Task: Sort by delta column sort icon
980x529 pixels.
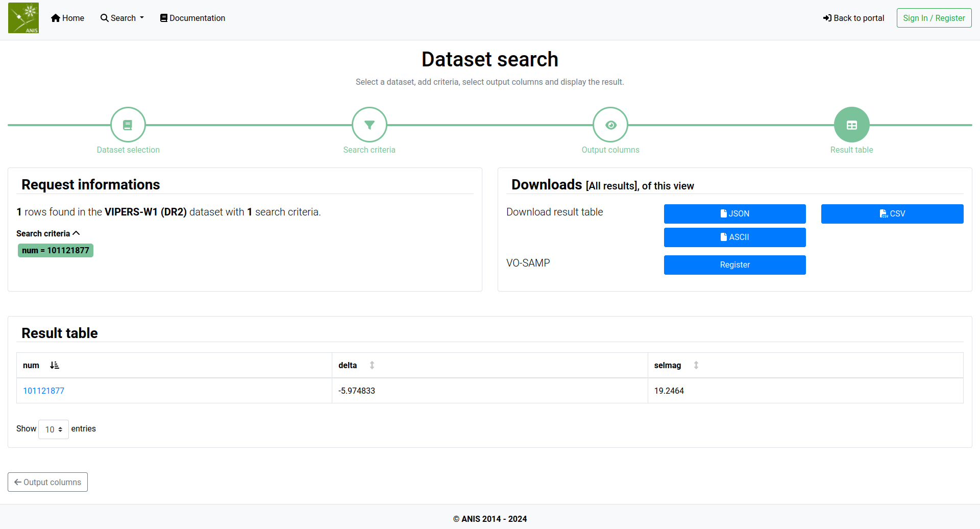Action: [x=372, y=365]
